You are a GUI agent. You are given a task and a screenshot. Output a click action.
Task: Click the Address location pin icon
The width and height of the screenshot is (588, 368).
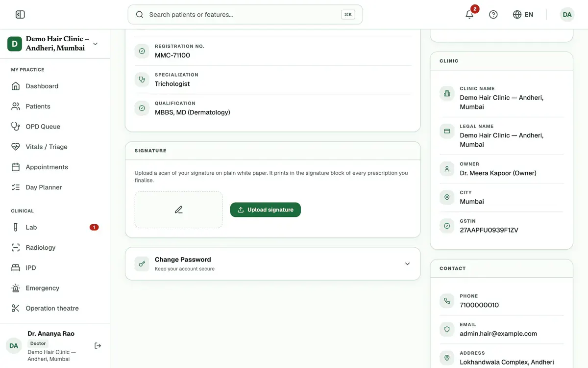click(x=447, y=358)
